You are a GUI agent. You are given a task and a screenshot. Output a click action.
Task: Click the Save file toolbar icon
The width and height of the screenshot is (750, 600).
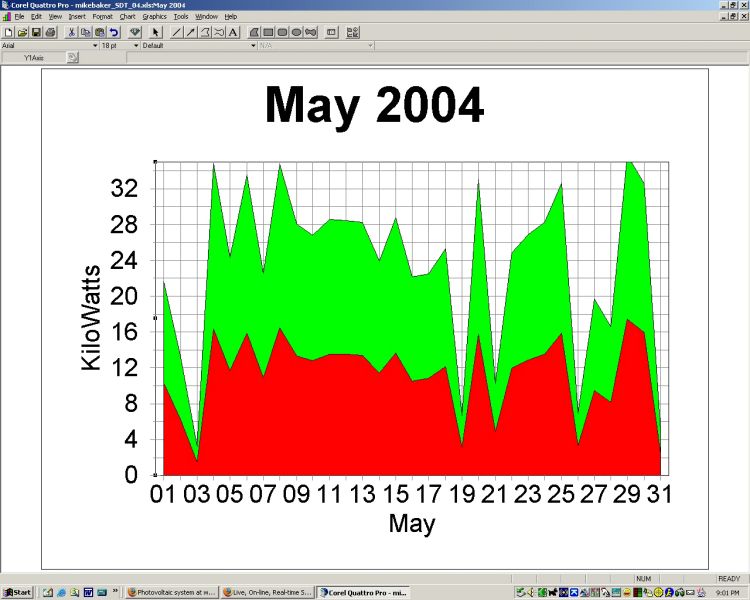(x=36, y=32)
